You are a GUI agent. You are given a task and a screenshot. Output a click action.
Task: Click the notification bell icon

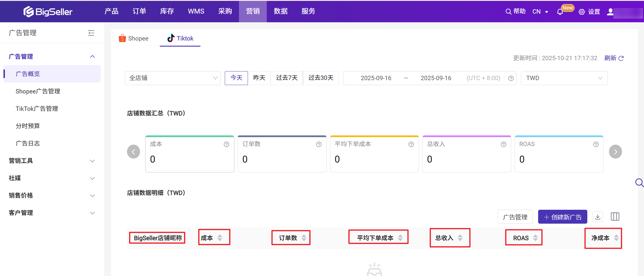[560, 12]
